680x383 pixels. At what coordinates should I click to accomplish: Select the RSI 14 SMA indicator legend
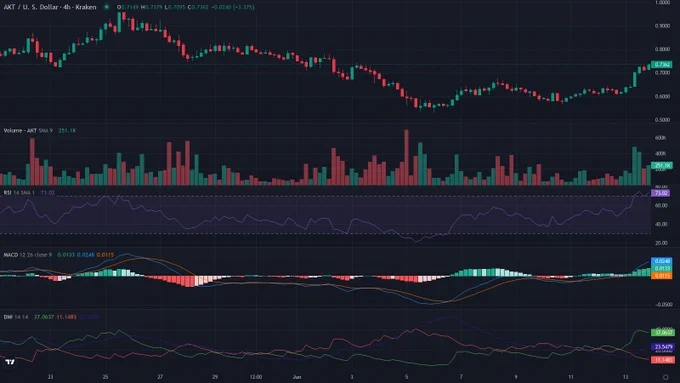click(x=19, y=193)
